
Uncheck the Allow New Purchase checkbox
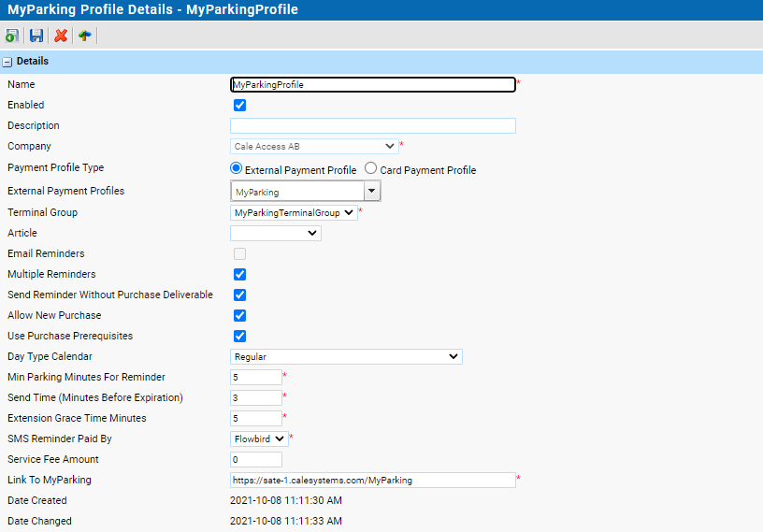click(240, 315)
